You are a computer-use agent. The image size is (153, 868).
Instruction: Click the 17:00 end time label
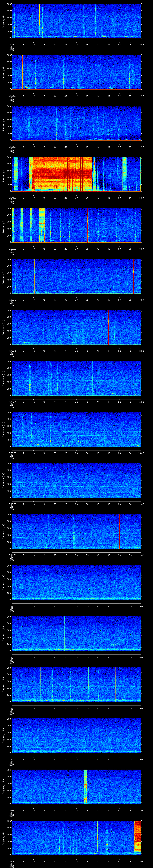tap(141, 810)
